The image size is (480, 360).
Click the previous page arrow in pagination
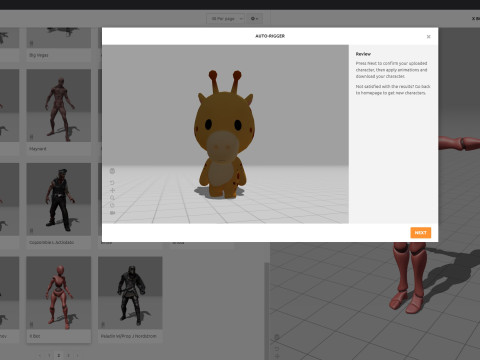tap(40, 356)
